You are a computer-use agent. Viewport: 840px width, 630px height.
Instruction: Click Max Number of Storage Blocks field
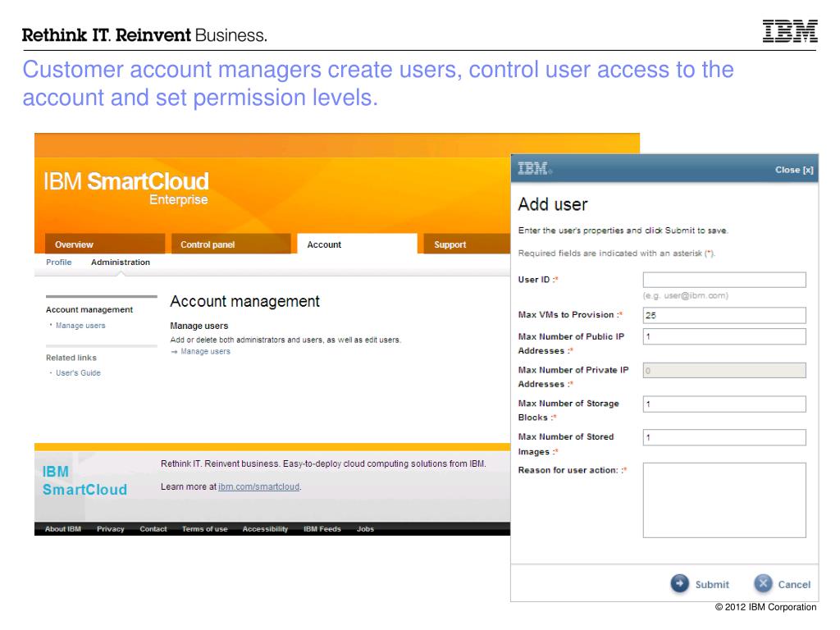click(724, 404)
